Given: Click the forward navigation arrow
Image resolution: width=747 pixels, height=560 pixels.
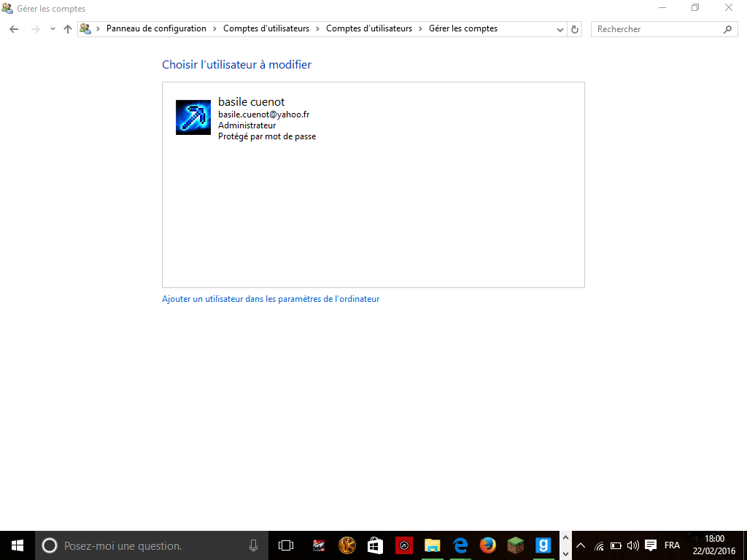Looking at the screenshot, I should (35, 29).
